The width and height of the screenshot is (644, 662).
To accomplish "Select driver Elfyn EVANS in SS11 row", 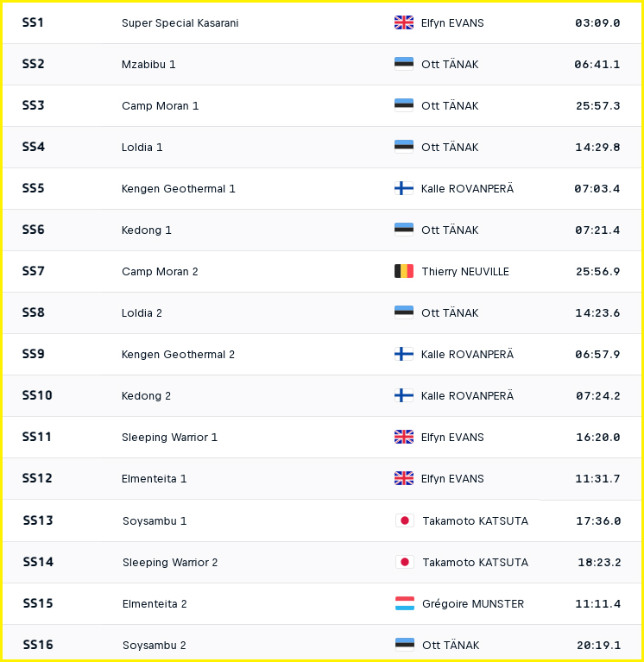I will click(x=452, y=437).
